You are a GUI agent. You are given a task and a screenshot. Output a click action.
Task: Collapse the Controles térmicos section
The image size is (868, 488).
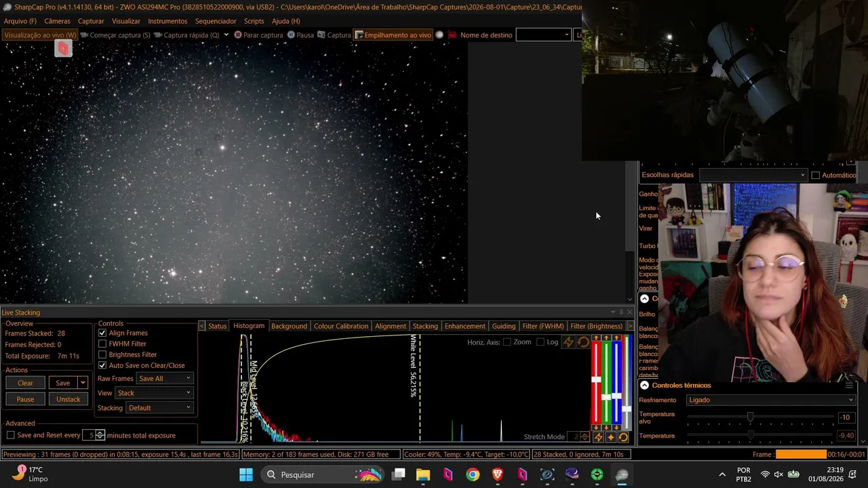[x=644, y=385]
